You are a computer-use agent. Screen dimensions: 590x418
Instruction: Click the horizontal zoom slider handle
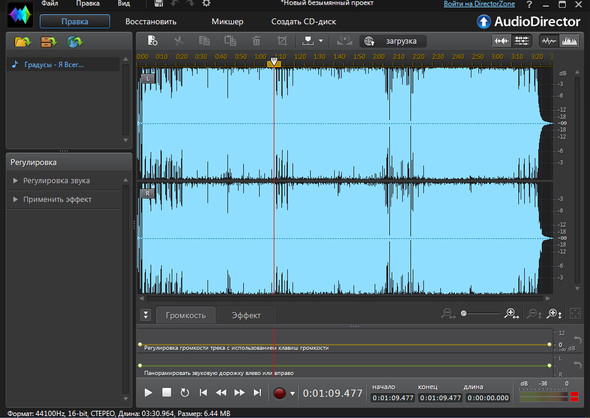(464, 313)
